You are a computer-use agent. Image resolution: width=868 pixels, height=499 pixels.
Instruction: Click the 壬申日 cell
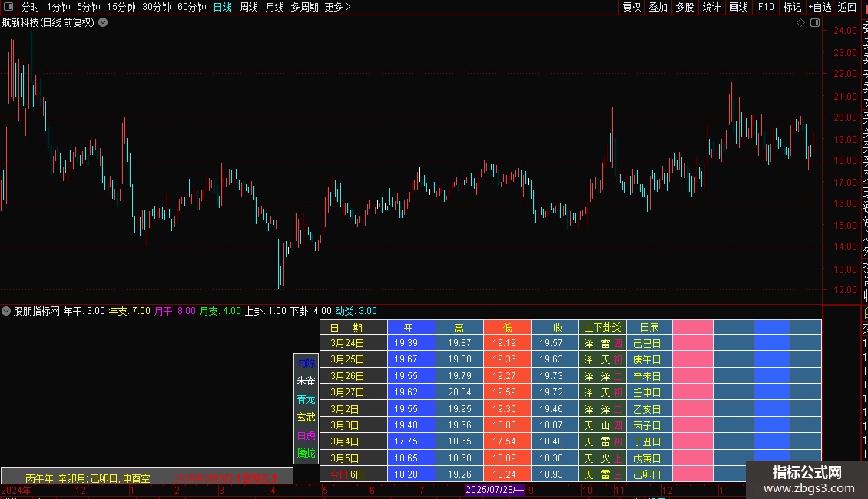click(x=649, y=392)
